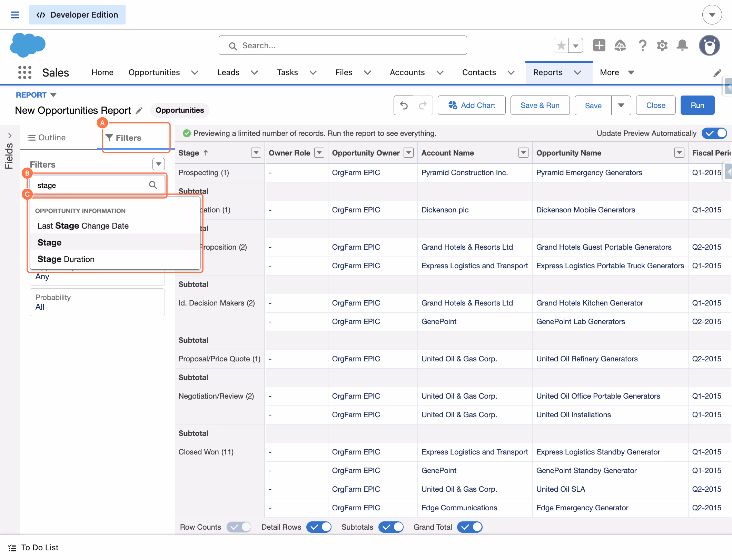
Task: Click the global Search field
Action: [343, 45]
